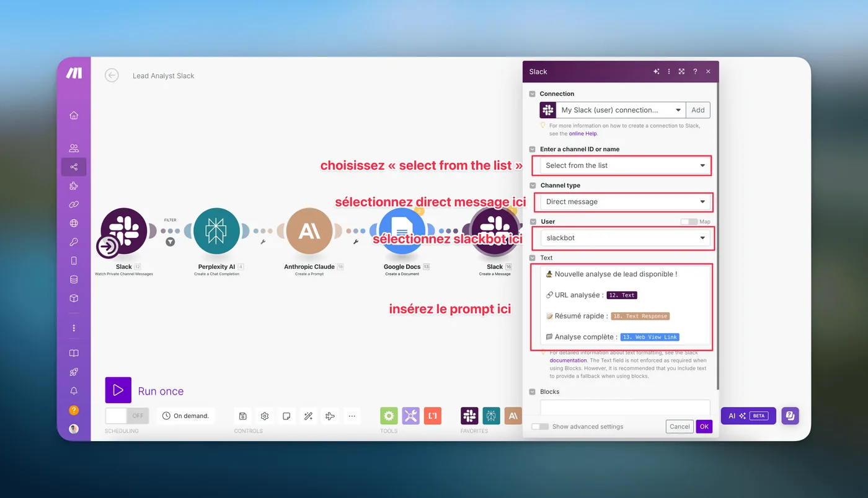Viewport: 868px width, 498px height.
Task: Open the Team section in the sidebar
Action: (74, 148)
